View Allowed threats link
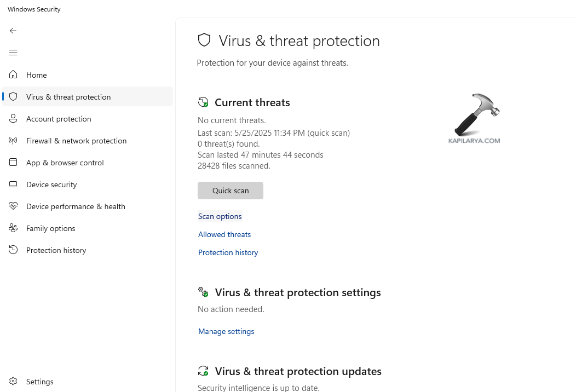 point(224,234)
